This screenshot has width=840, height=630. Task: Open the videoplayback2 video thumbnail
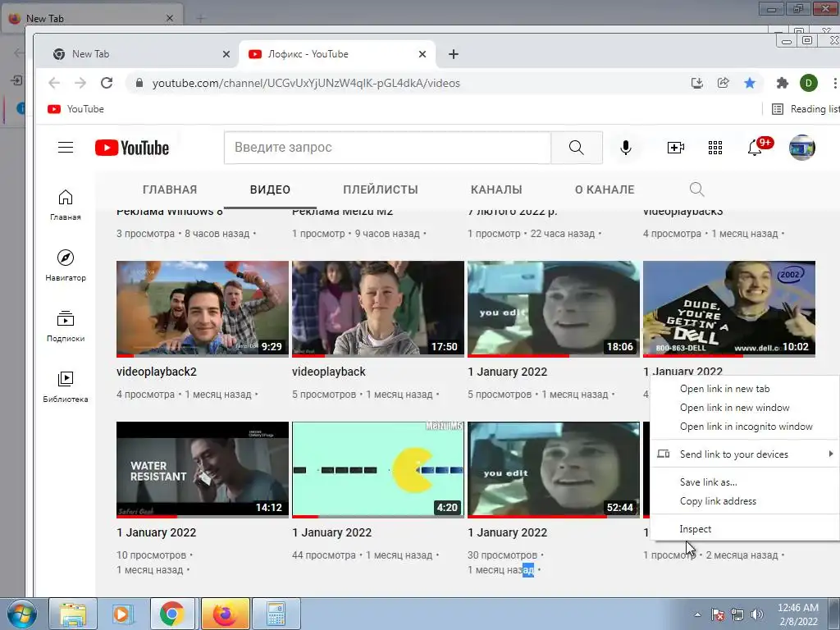click(x=203, y=309)
